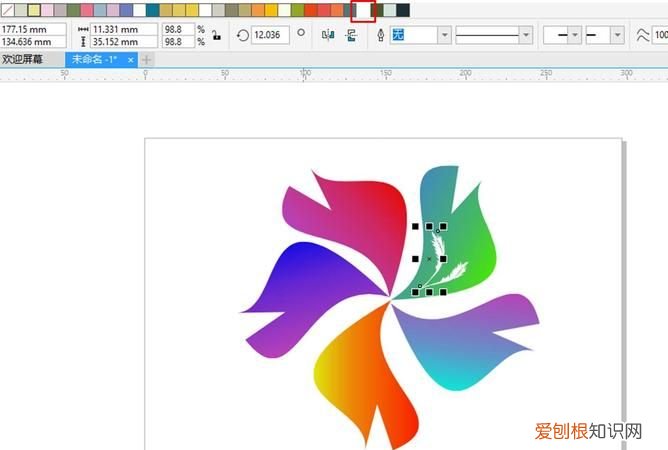668x450 pixels.
Task: Switch to the 欢迎屏幕 tab
Action: point(23,60)
